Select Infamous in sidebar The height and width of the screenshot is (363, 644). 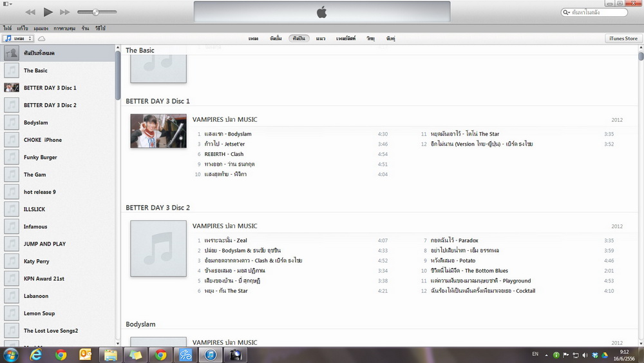tap(57, 226)
